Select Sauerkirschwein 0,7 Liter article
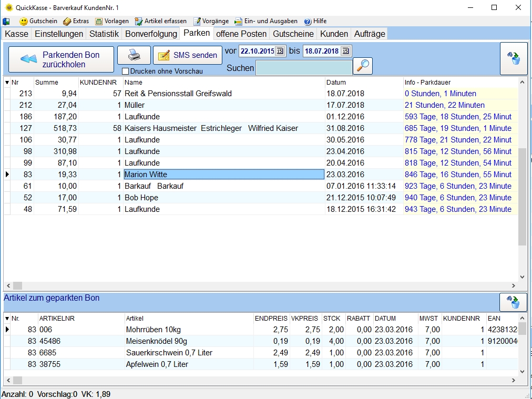This screenshot has height=399, width=532. pyautogui.click(x=261, y=353)
